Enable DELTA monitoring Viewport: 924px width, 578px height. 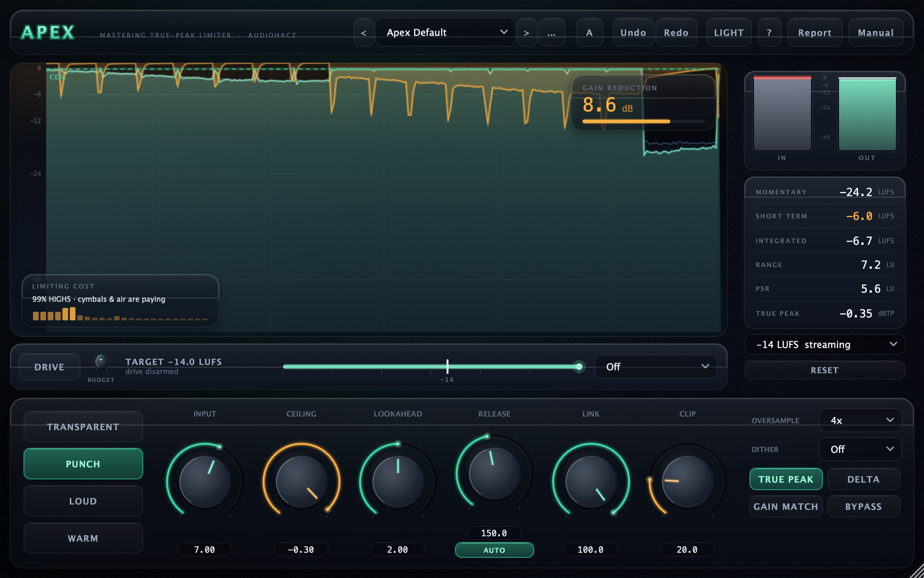click(x=863, y=479)
